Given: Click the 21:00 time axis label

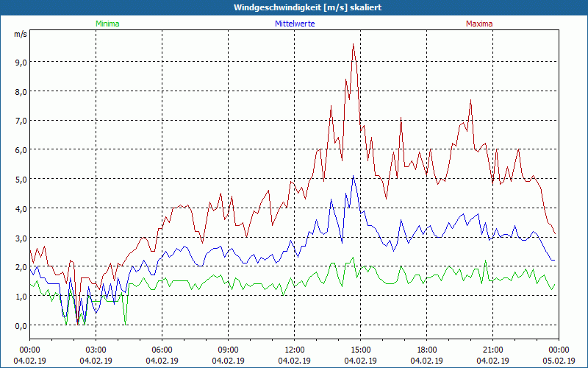Looking at the screenshot, I should pyautogui.click(x=492, y=350).
